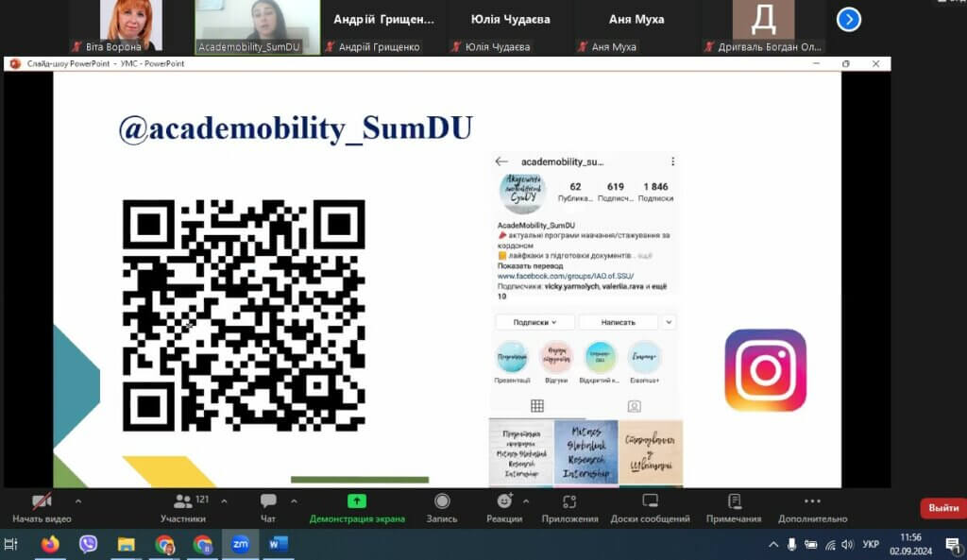Open clock showing 11:56 02.09.2024

(x=911, y=545)
